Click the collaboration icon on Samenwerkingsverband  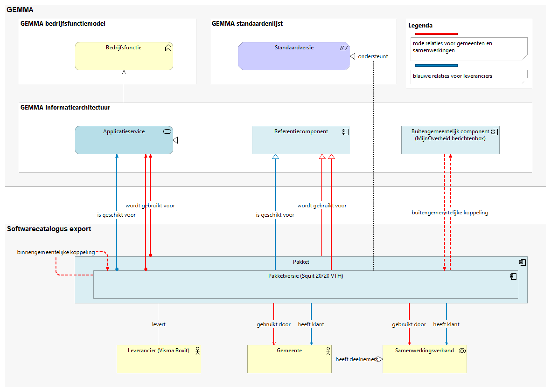pyautogui.click(x=462, y=351)
